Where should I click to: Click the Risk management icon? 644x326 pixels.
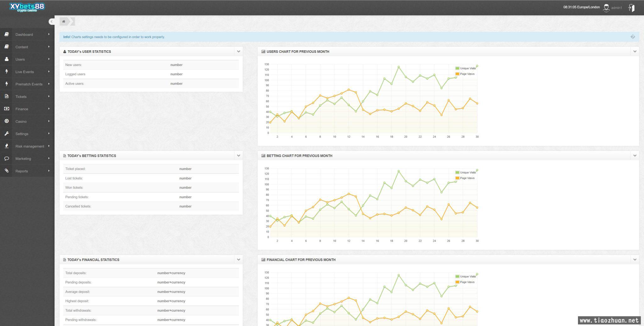point(6,146)
